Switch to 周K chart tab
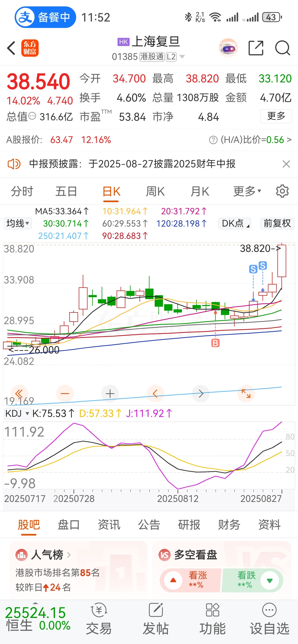The image size is (298, 644). coord(155,192)
